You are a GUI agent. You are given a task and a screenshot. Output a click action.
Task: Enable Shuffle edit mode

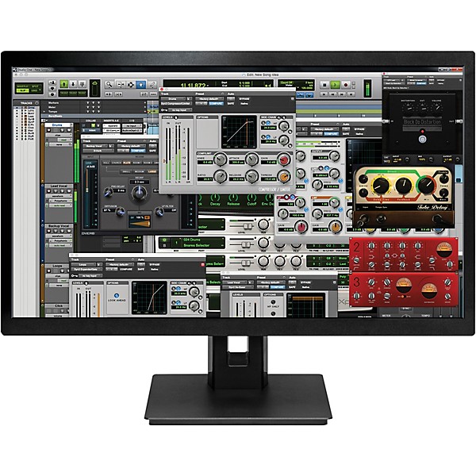pos(22,86)
